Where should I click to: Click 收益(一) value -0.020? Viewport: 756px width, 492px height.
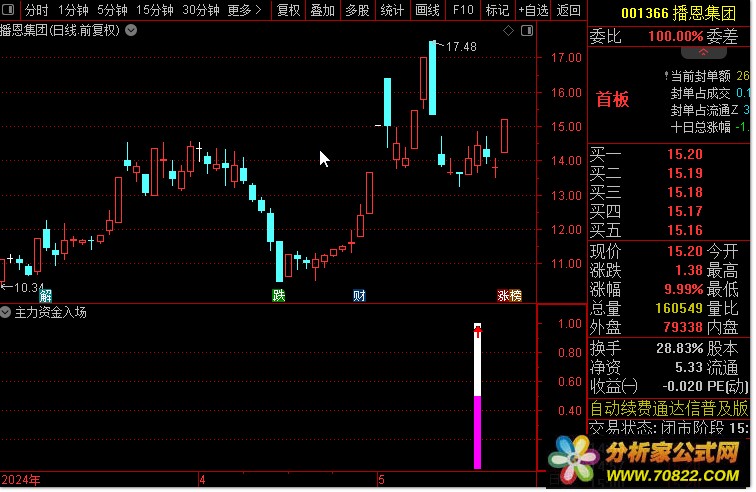682,386
